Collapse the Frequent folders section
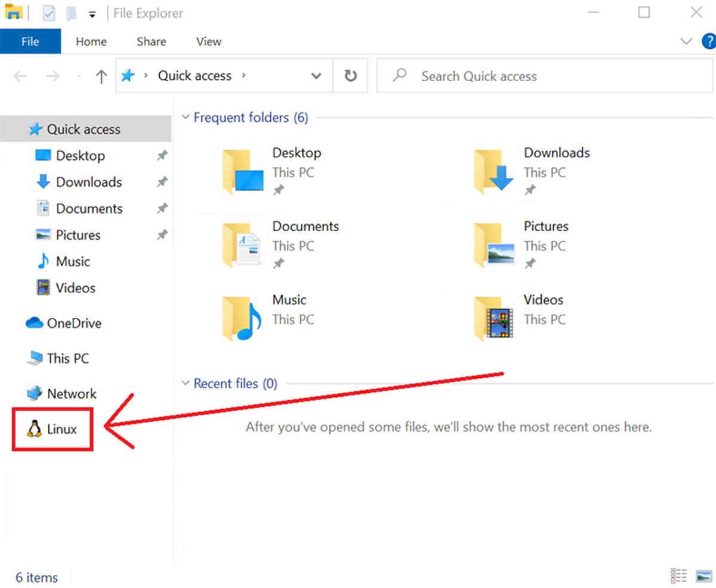The width and height of the screenshot is (716, 588). pyautogui.click(x=185, y=117)
